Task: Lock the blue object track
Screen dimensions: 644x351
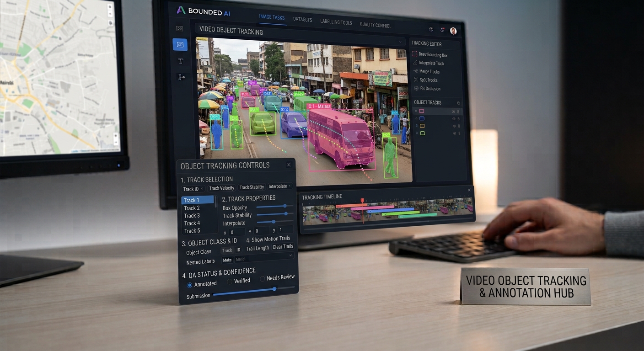Action: click(459, 119)
